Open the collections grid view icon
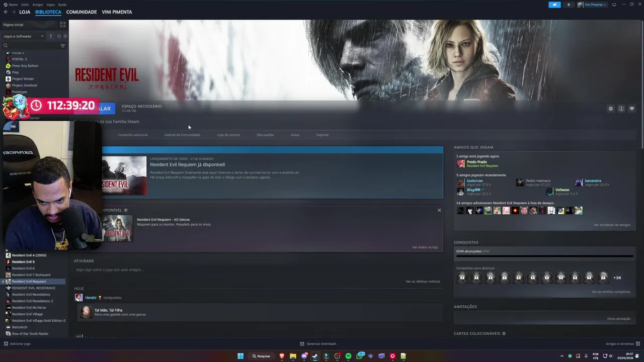Viewport: 644px width, 362px height. point(63,24)
